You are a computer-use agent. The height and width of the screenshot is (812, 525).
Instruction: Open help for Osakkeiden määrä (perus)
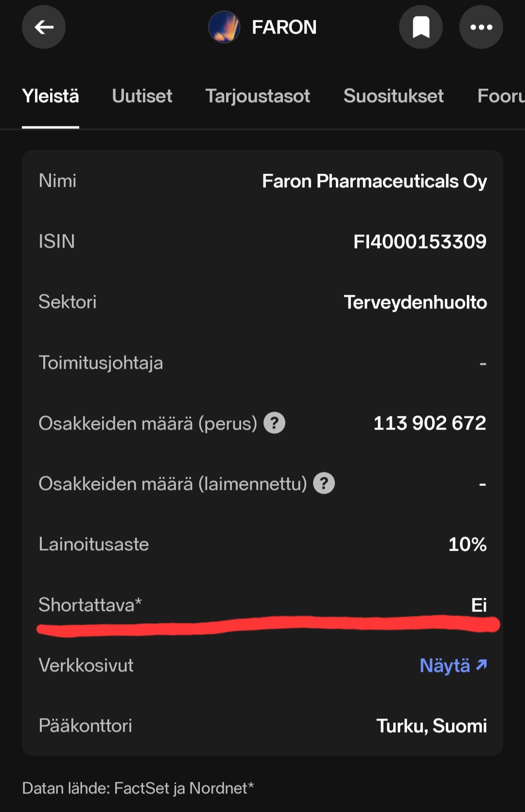click(275, 423)
